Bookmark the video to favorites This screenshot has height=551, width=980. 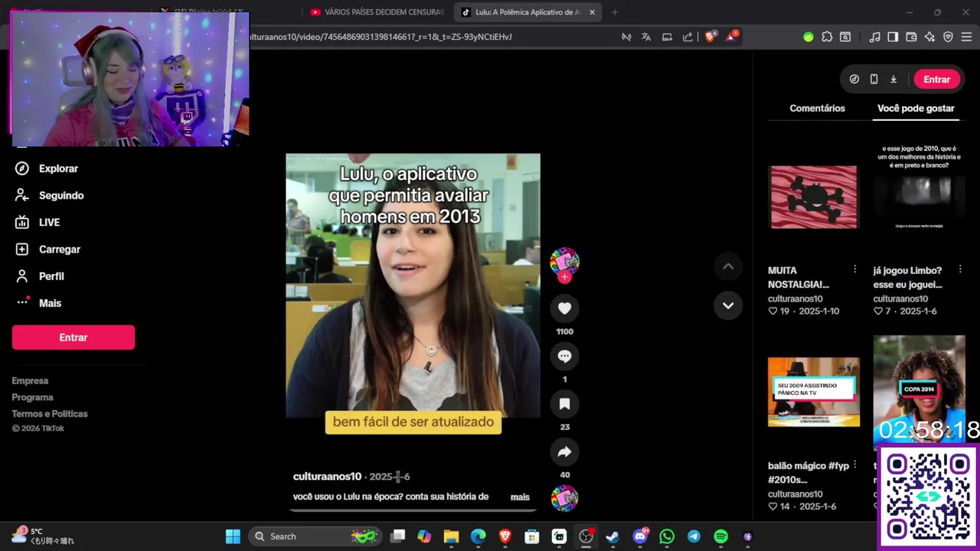click(x=564, y=403)
